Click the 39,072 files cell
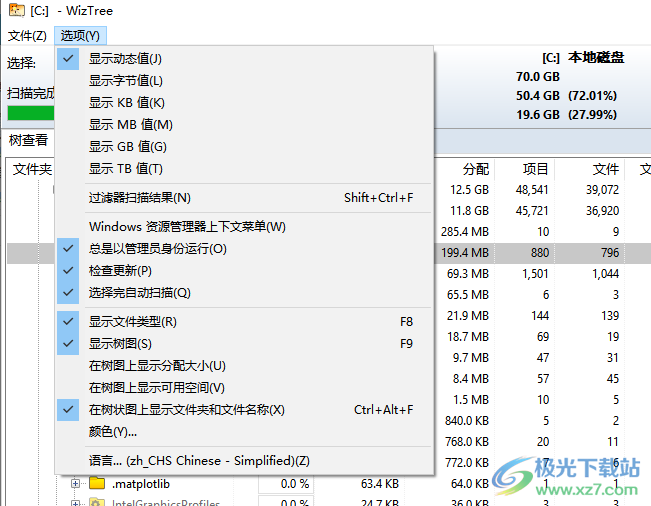651x506 pixels. tap(602, 190)
